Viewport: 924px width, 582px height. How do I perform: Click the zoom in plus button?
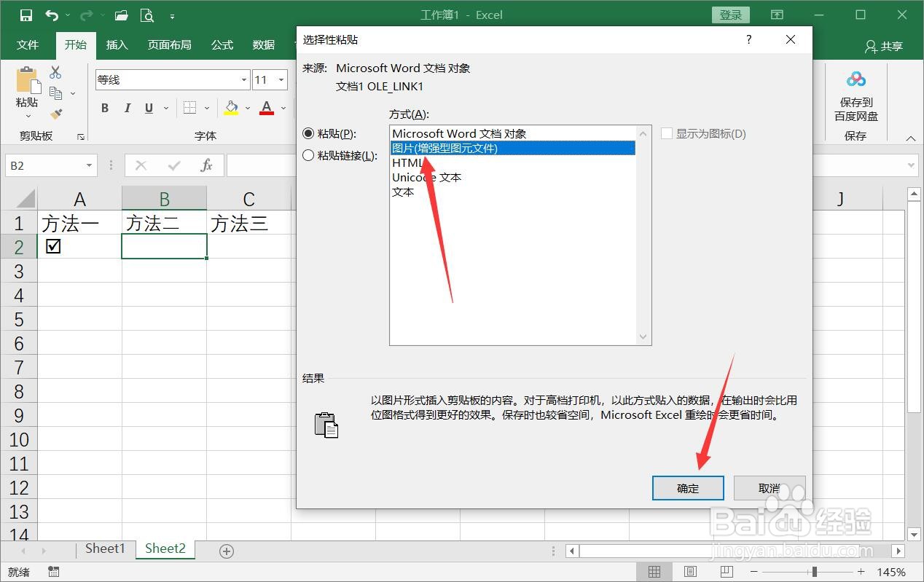(x=861, y=572)
